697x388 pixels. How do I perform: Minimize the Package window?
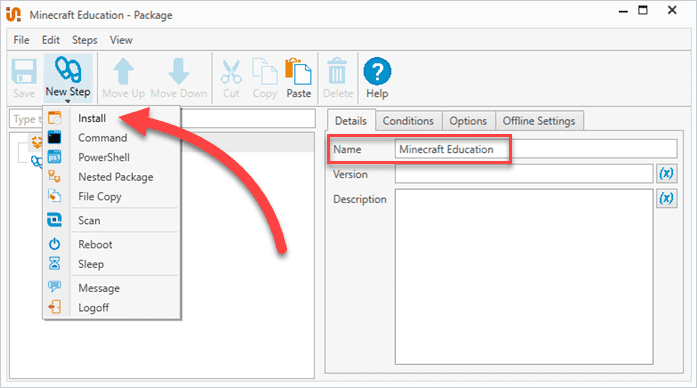click(x=623, y=11)
